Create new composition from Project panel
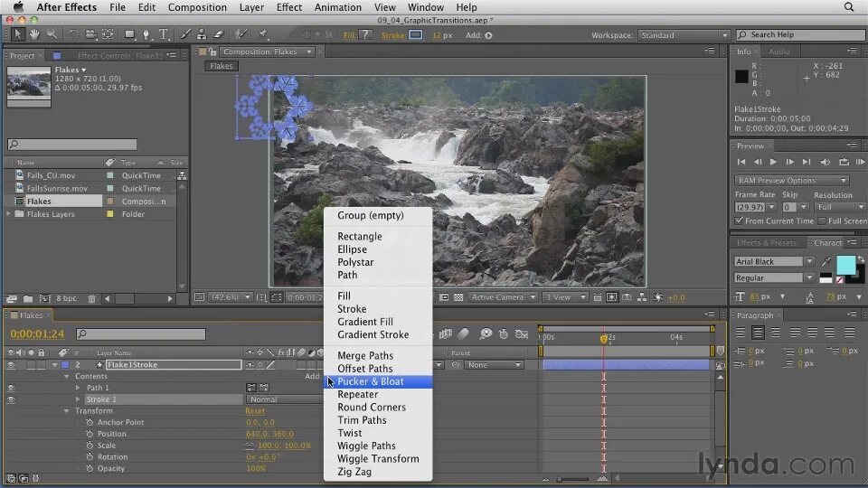 pos(45,299)
